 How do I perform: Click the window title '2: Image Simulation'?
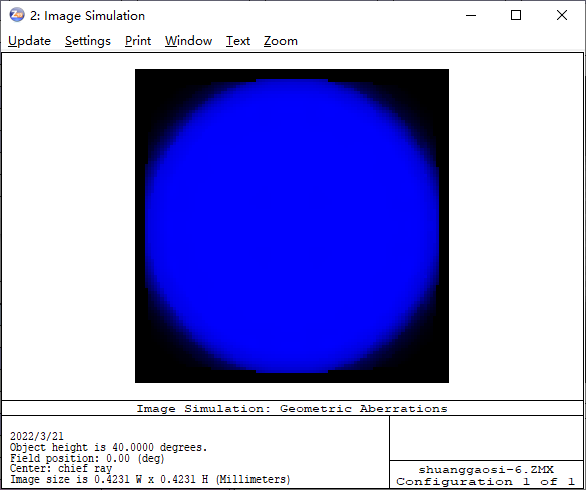click(87, 16)
